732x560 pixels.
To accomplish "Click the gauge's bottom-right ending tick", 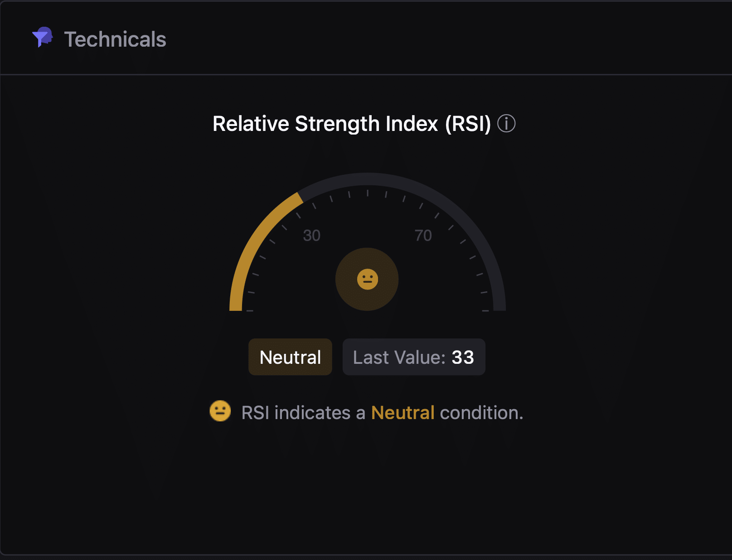I will pos(485,311).
